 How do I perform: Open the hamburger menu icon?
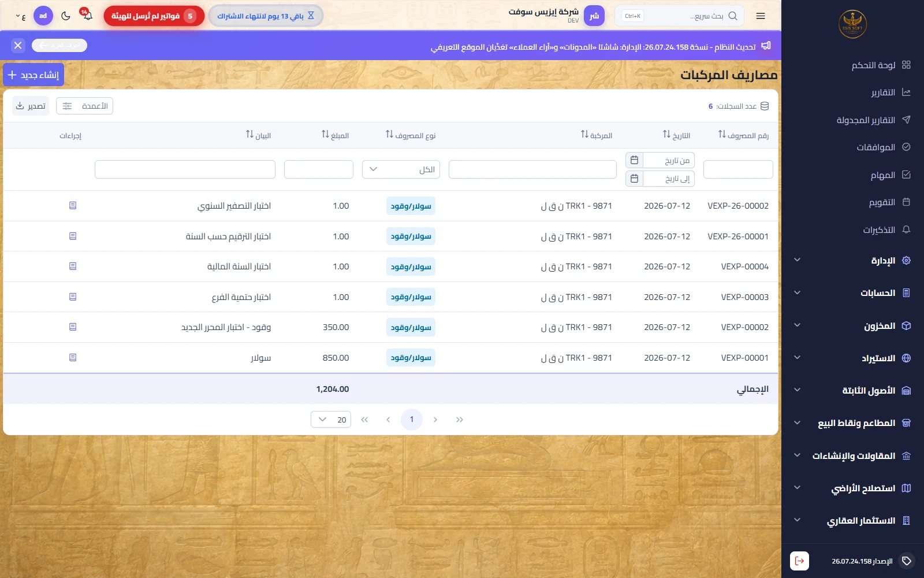[x=761, y=16]
